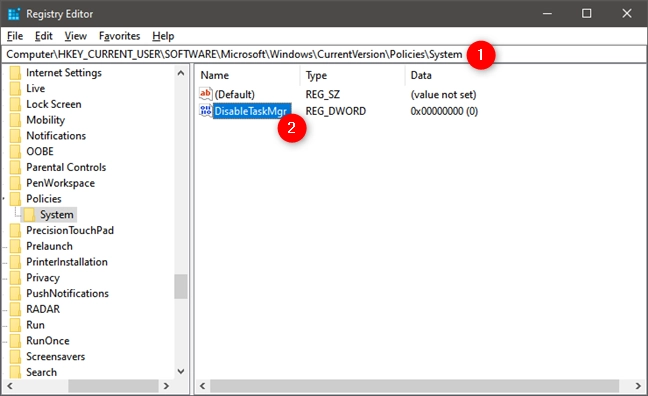Open the Favorites menu

pos(119,36)
